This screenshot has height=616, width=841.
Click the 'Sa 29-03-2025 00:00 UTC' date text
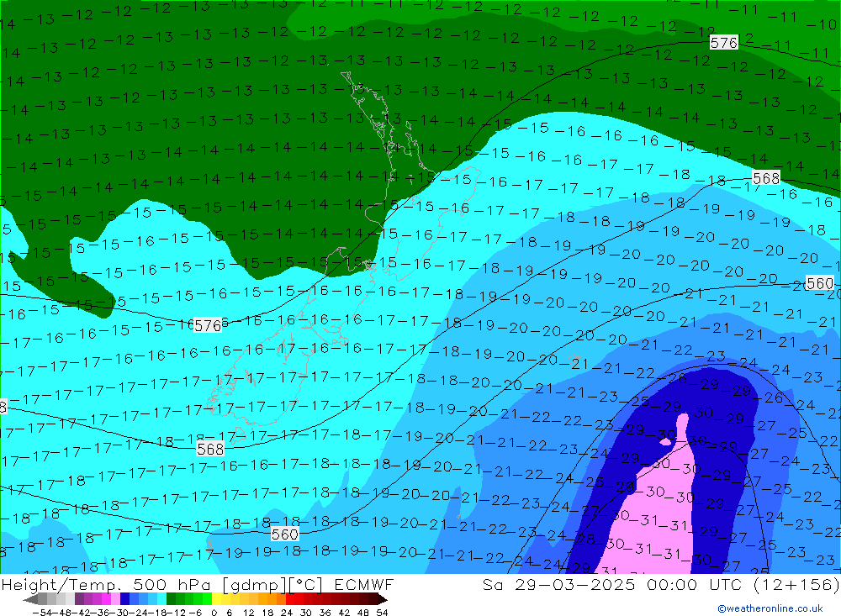(612, 584)
